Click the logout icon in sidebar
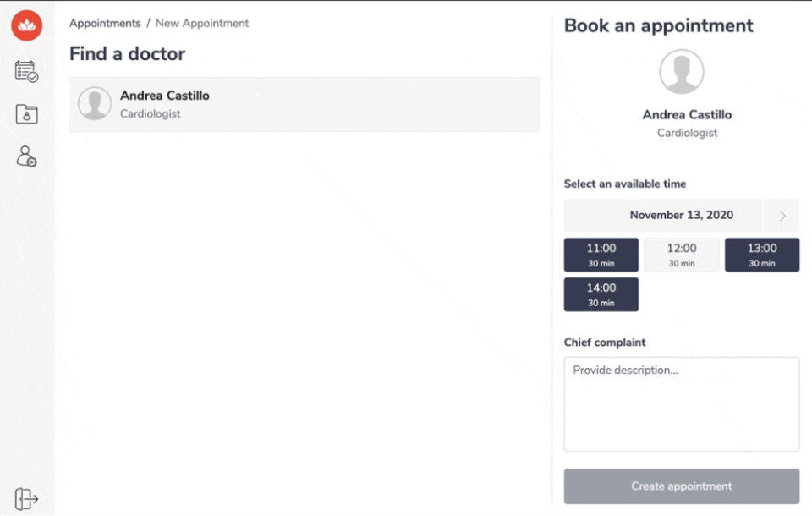 click(x=27, y=499)
